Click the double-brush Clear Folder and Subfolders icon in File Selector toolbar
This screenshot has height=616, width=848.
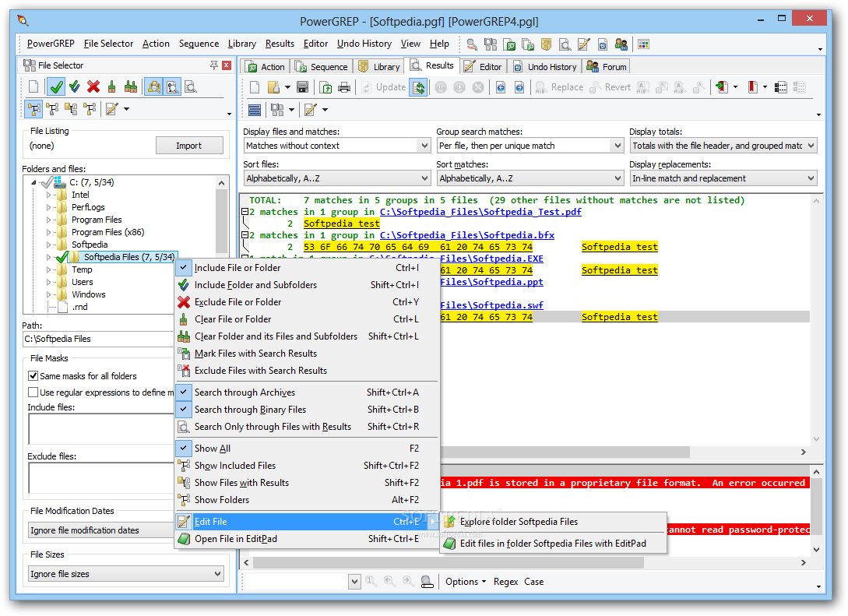(x=130, y=86)
